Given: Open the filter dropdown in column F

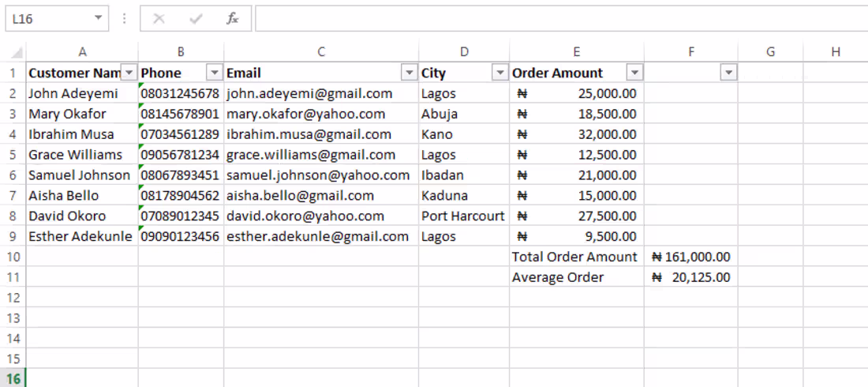Looking at the screenshot, I should pyautogui.click(x=729, y=73).
